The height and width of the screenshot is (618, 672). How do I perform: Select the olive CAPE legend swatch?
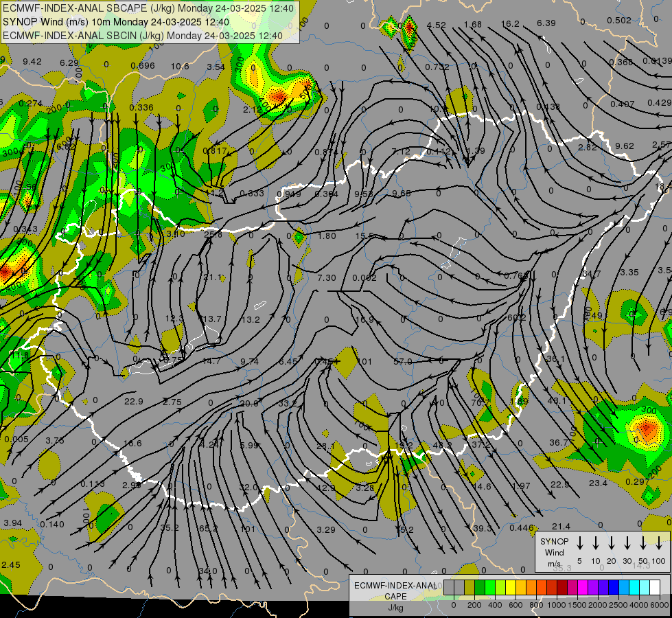coord(470,588)
